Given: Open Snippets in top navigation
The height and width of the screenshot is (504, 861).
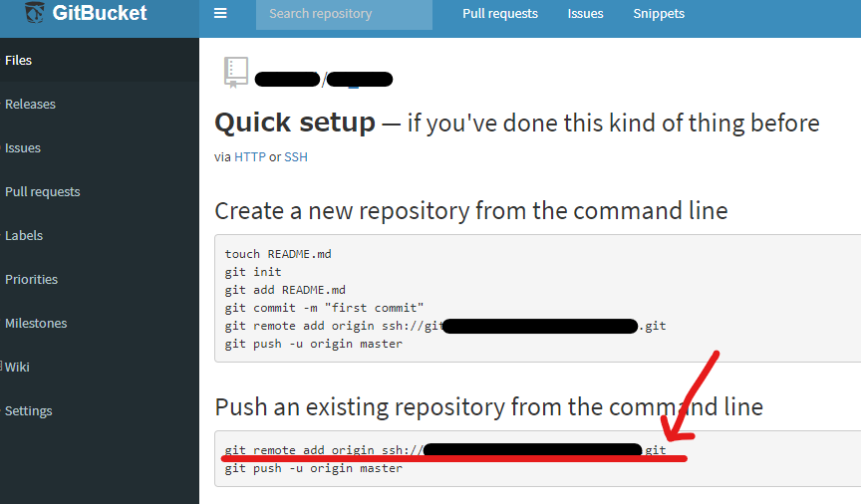Looking at the screenshot, I should click(x=659, y=14).
